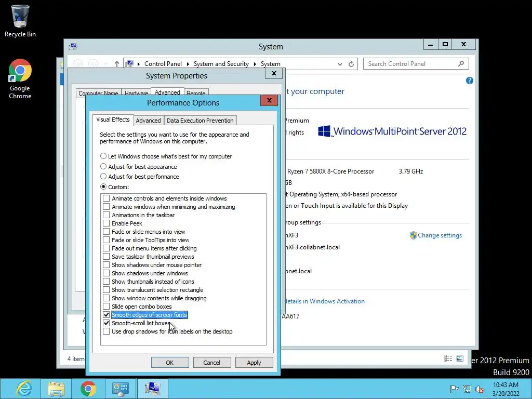Enable Show shadows under windows
Image resolution: width=532 pixels, height=399 pixels.
point(106,273)
